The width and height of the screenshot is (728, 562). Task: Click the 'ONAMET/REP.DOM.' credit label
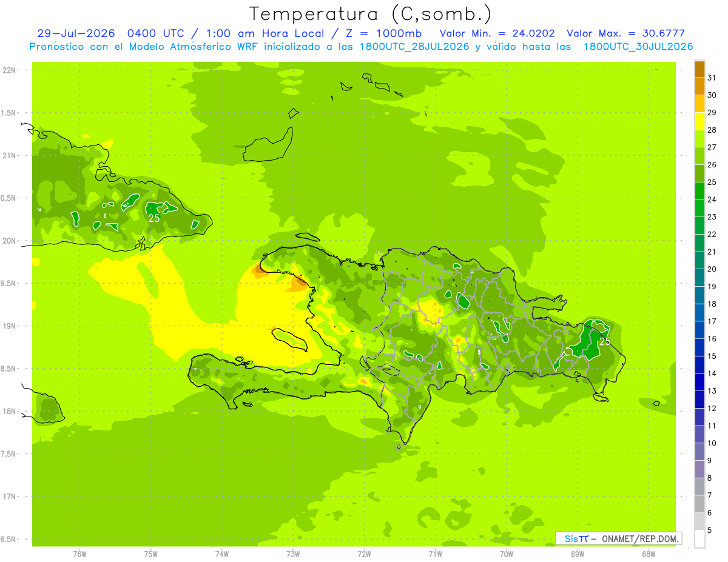pos(641,538)
